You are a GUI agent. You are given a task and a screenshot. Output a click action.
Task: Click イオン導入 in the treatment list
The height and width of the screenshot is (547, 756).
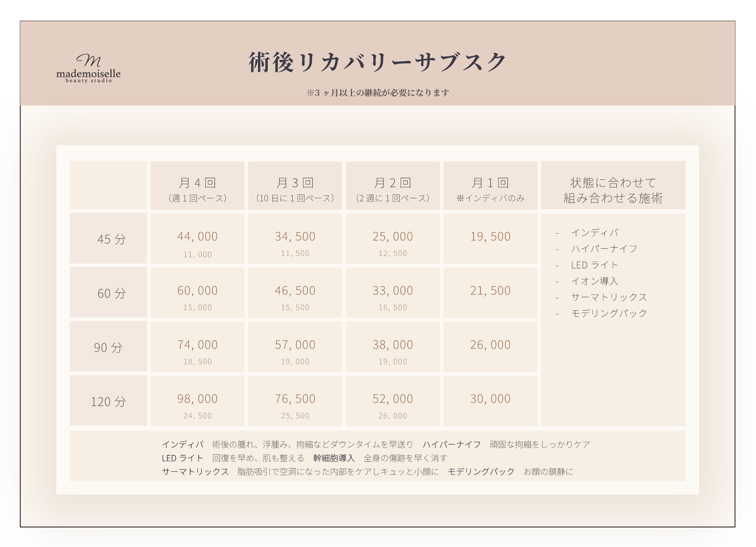[x=595, y=281]
